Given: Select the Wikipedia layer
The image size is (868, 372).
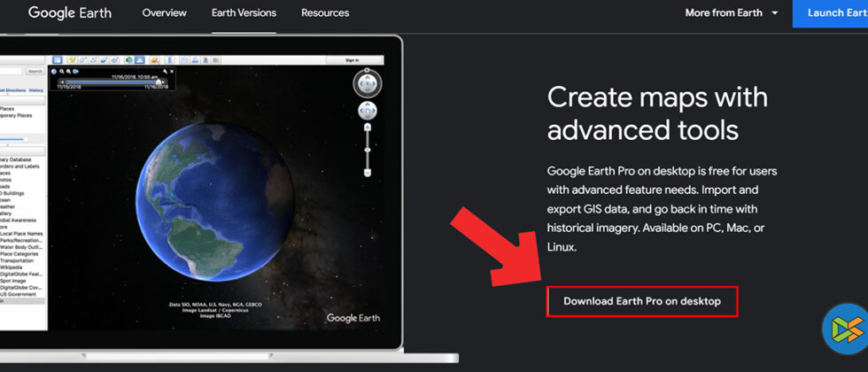Looking at the screenshot, I should tap(11, 267).
